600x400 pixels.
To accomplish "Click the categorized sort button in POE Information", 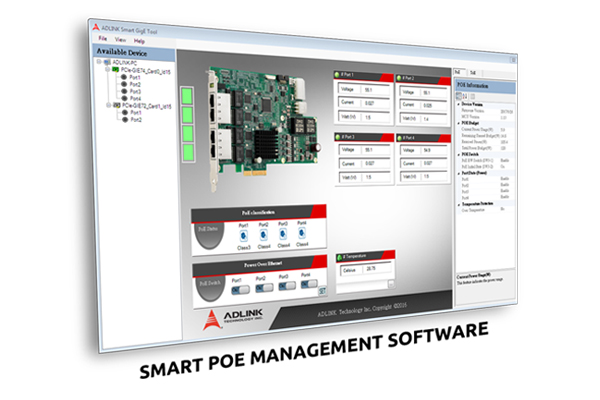I will coord(460,95).
